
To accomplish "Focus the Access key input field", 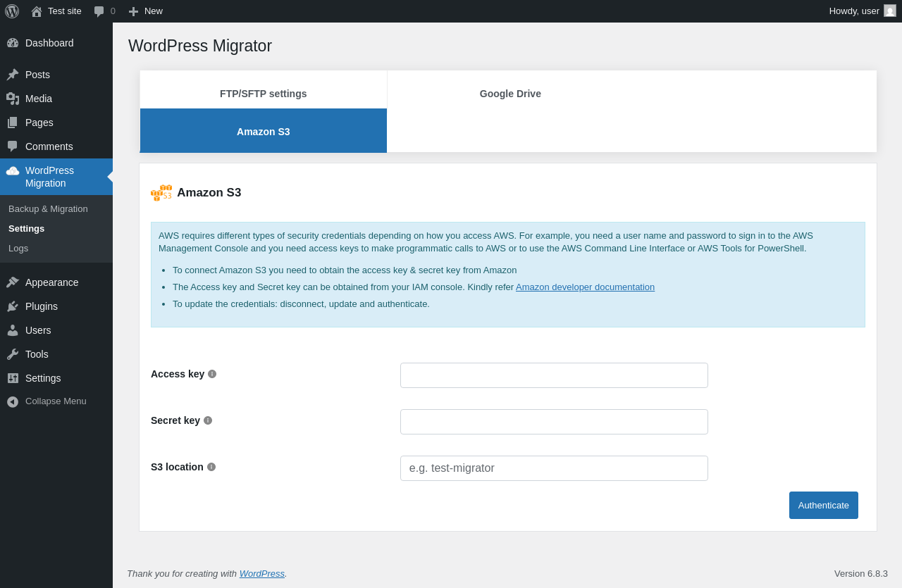I will tap(554, 375).
